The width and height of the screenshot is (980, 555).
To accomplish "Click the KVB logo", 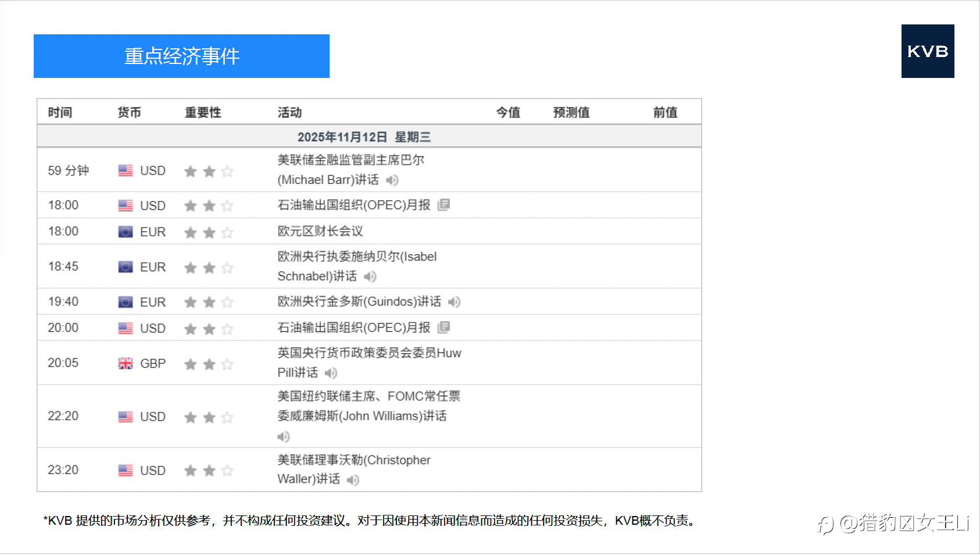I will [928, 51].
